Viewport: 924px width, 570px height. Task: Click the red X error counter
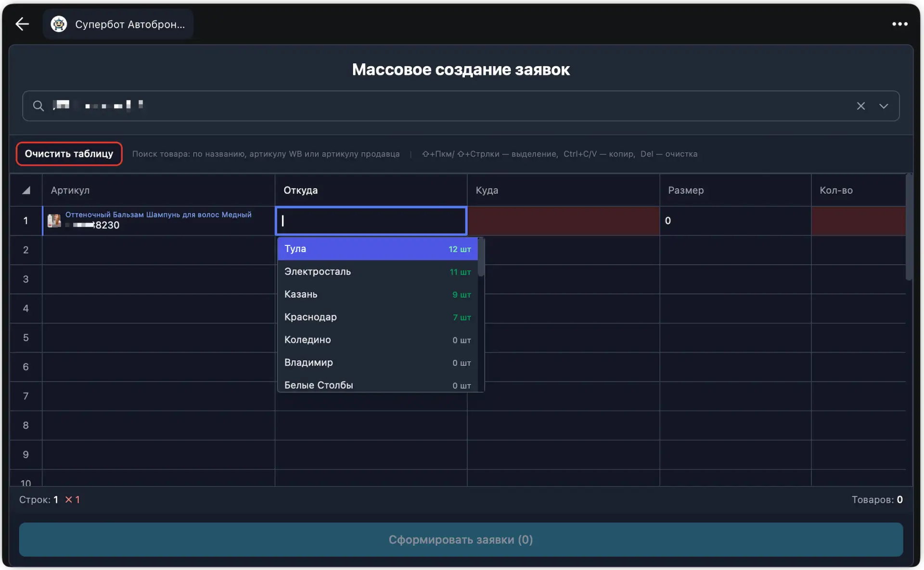click(x=72, y=500)
